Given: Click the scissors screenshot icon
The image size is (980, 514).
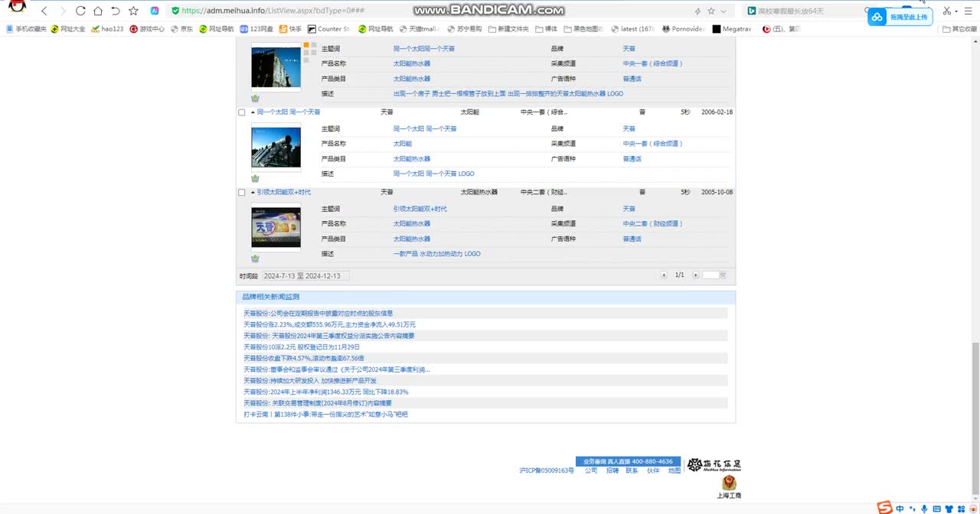Looking at the screenshot, I should pos(948,11).
